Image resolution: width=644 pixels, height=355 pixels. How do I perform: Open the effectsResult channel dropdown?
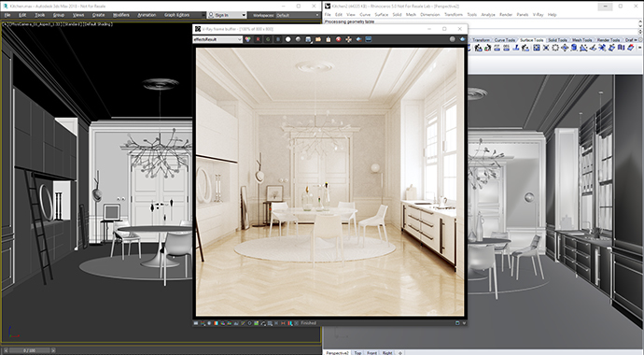coord(217,39)
